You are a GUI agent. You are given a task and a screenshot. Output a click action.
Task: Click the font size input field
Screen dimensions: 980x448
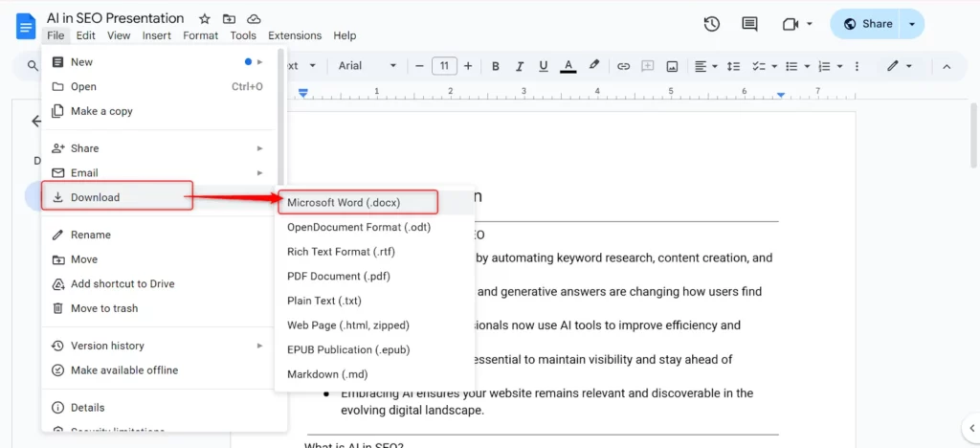tap(444, 66)
